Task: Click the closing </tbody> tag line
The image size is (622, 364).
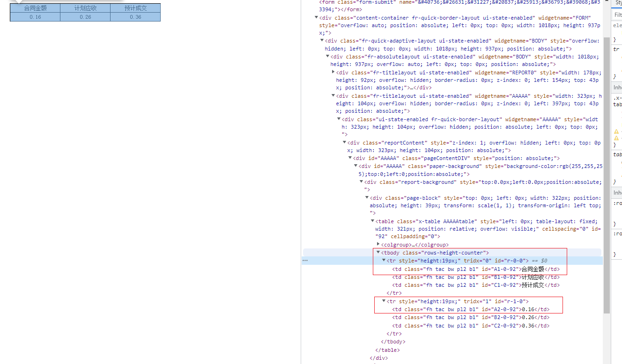Action: (x=393, y=342)
